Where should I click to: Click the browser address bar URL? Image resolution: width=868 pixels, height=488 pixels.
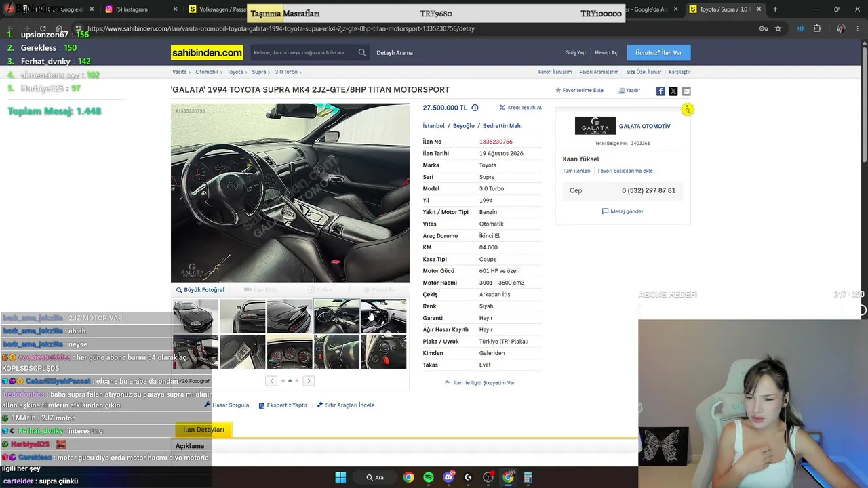click(x=281, y=28)
